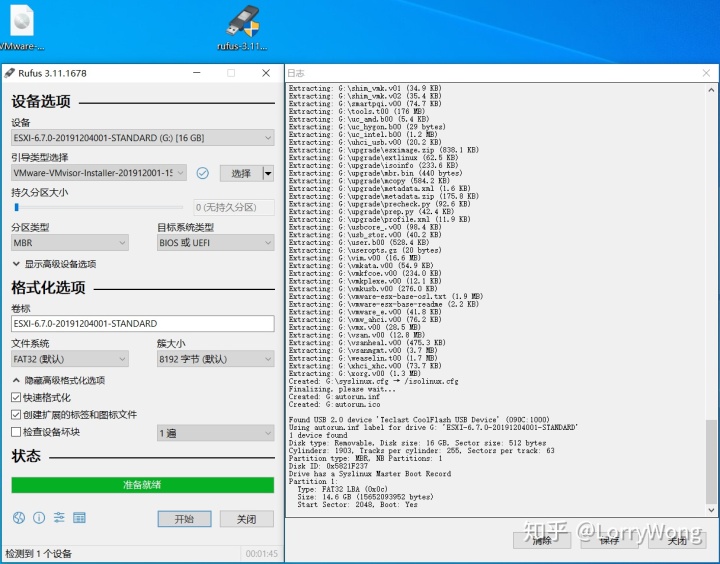Enable the check device for bad blocks checkbox
The width and height of the screenshot is (720, 564).
[16, 432]
